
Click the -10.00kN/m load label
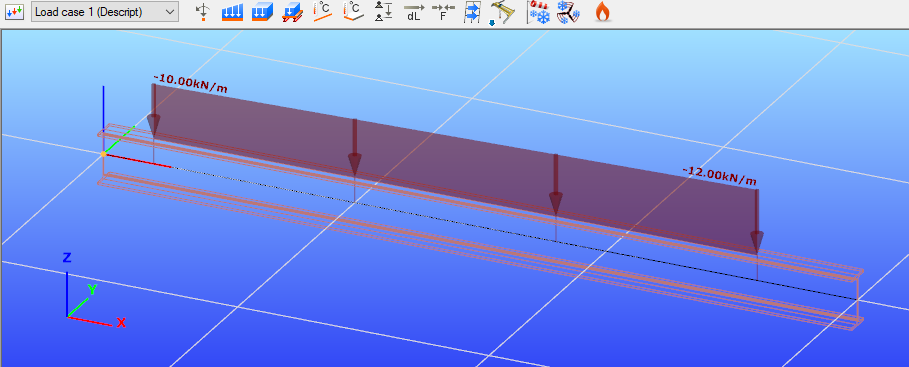(191, 83)
